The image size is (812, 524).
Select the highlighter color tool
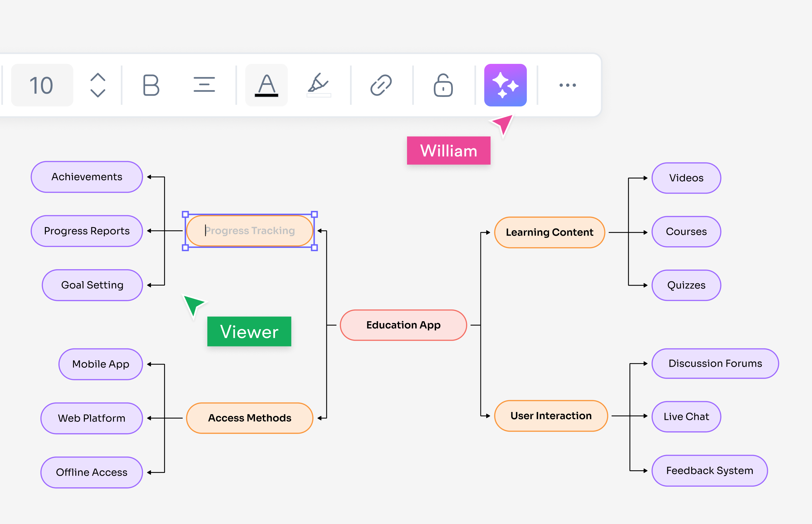(319, 85)
